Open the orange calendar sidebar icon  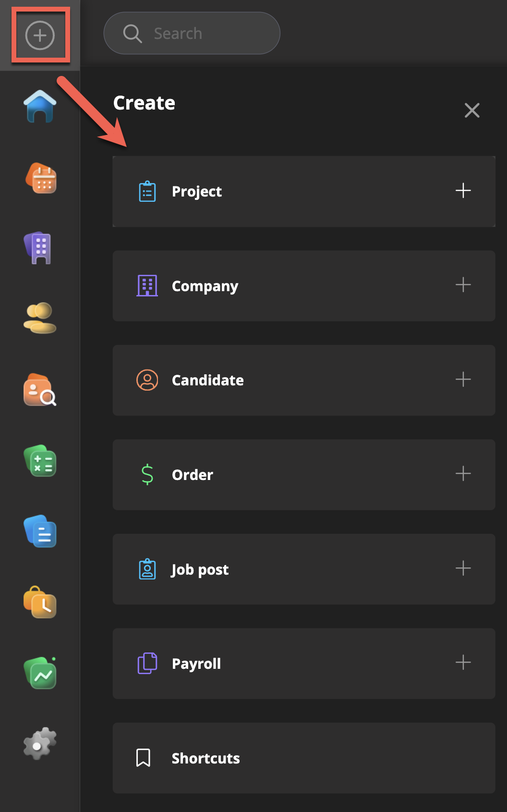(x=41, y=178)
